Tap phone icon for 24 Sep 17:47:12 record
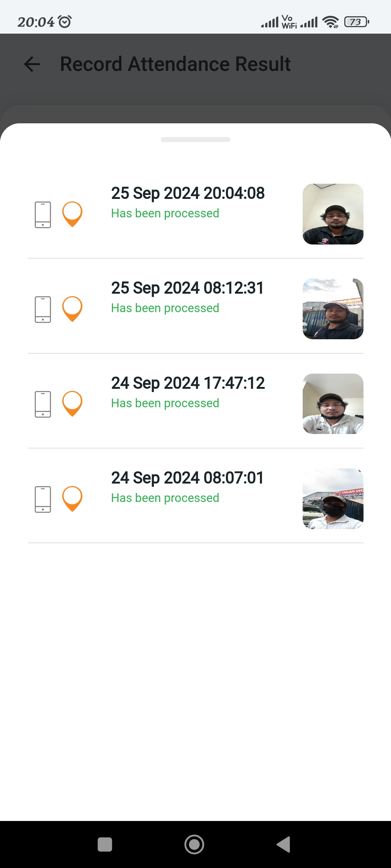Image resolution: width=391 pixels, height=868 pixels. point(43,404)
